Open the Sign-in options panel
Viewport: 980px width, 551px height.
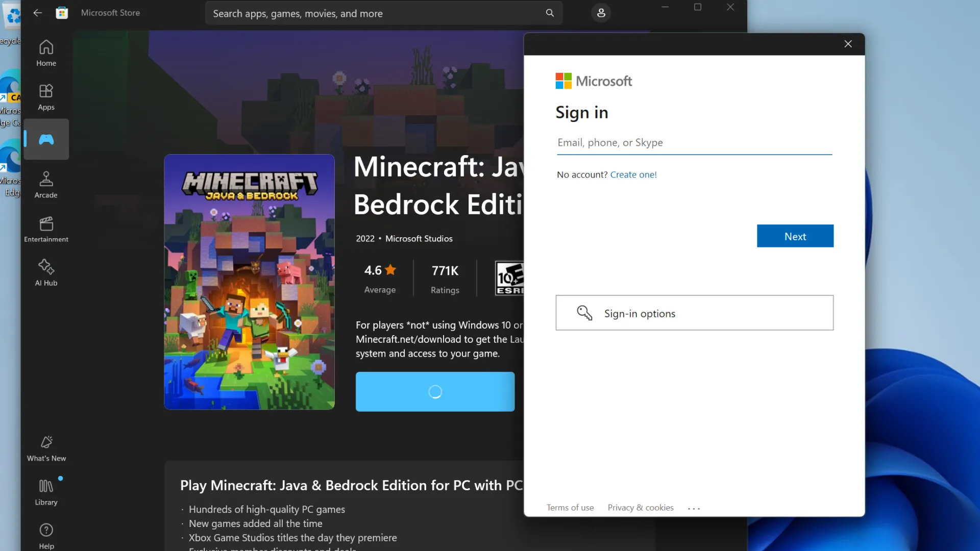click(694, 313)
